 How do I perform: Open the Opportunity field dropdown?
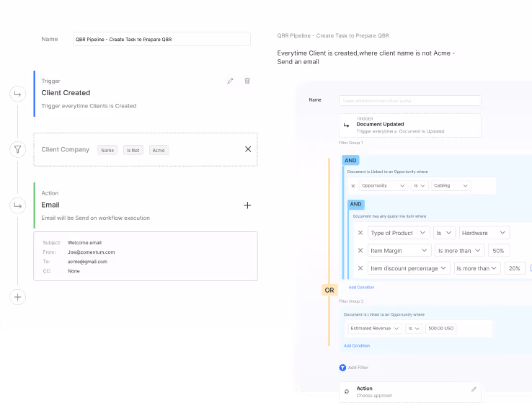point(384,185)
